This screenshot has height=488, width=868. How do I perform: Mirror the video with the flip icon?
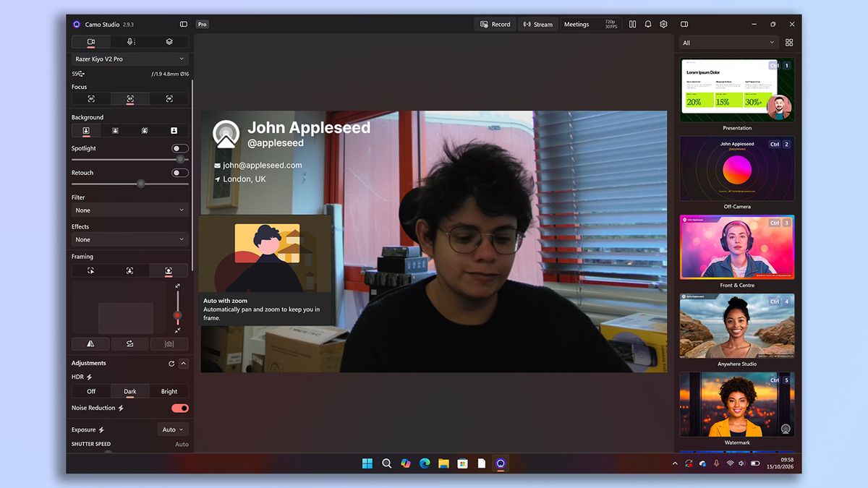pos(90,344)
